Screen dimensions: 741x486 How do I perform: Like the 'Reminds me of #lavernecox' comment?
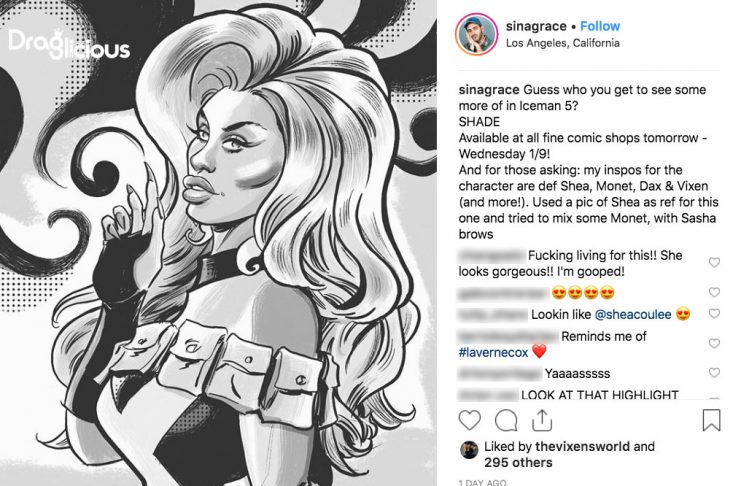[714, 343]
